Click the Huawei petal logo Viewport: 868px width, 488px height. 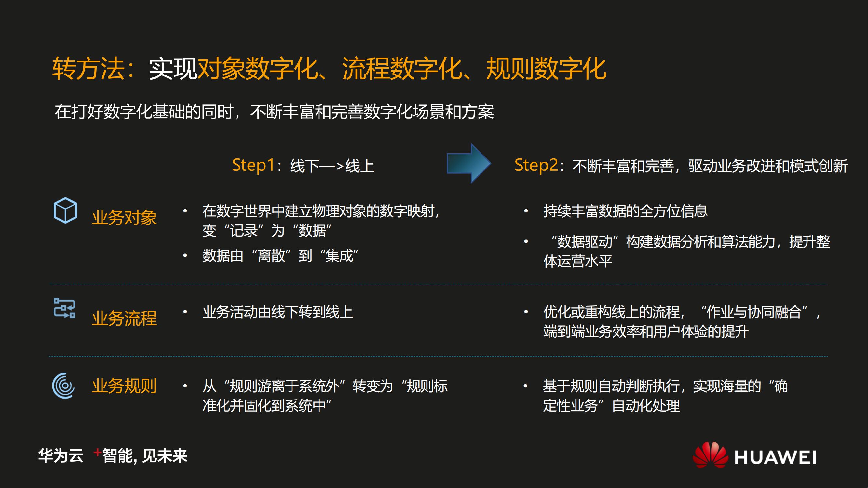(x=710, y=455)
